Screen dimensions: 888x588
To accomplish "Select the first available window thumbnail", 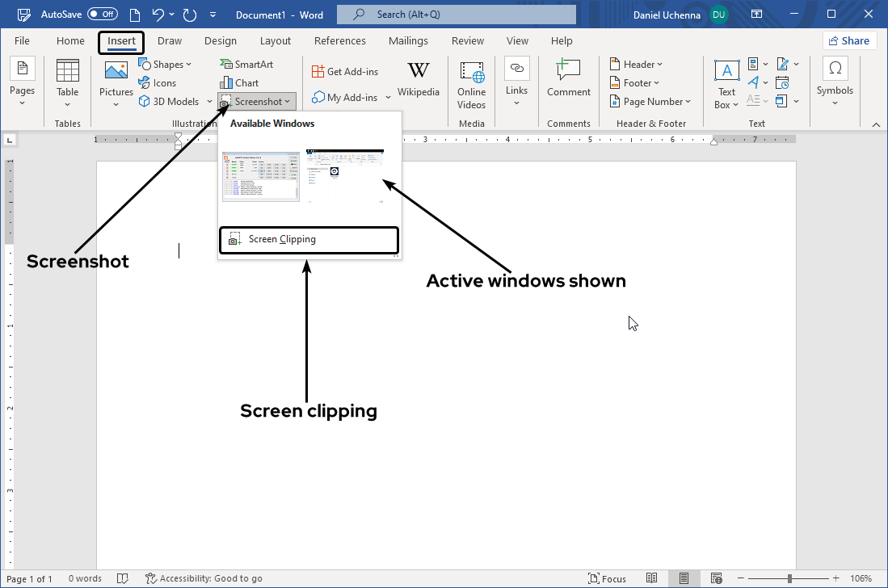I will click(260, 176).
